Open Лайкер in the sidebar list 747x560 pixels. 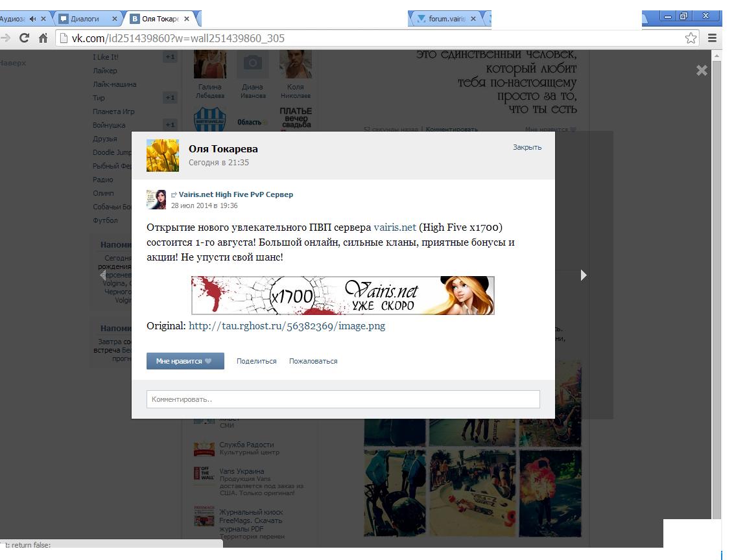click(x=105, y=71)
